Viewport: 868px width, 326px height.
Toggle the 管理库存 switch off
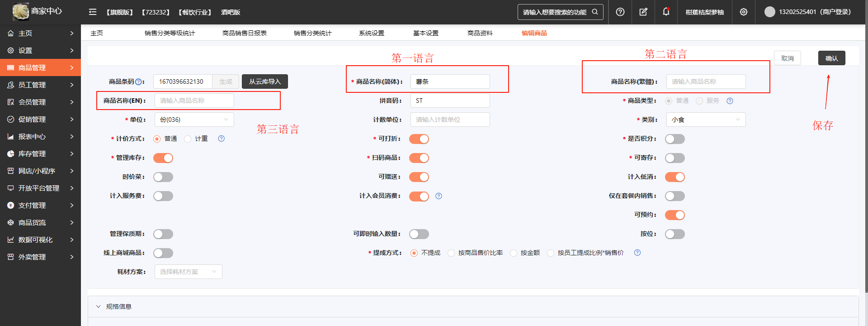point(163,158)
